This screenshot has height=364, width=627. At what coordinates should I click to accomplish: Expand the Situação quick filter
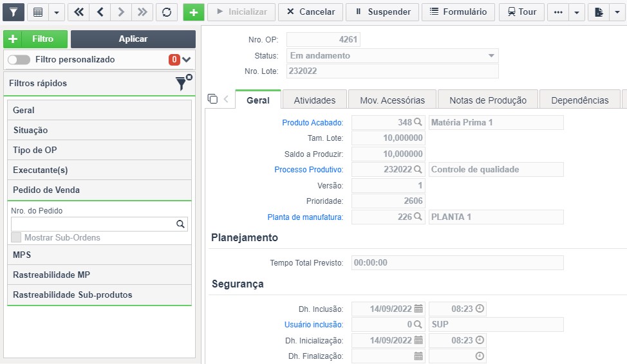tap(99, 130)
